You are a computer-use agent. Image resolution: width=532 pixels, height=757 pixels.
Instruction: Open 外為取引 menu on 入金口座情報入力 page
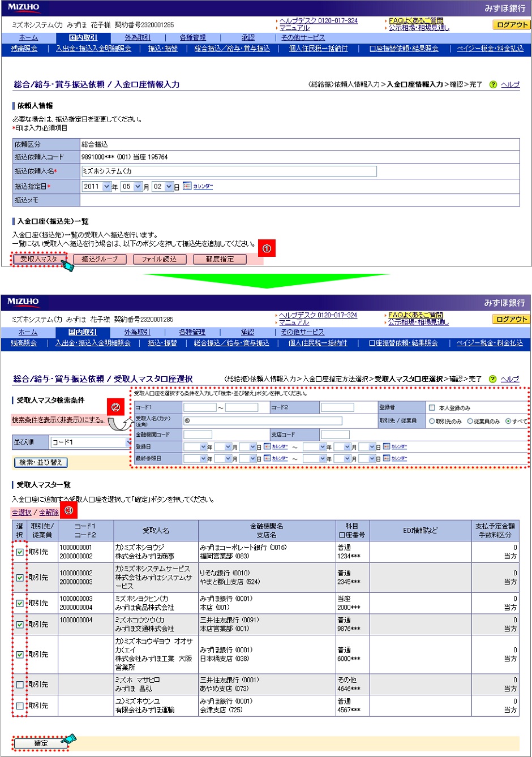138,37
